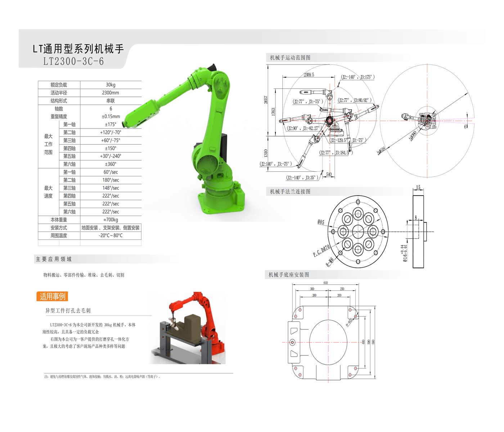
Task: Select the "222°/sec" speed in 第四轴 row
Action: 111,196
